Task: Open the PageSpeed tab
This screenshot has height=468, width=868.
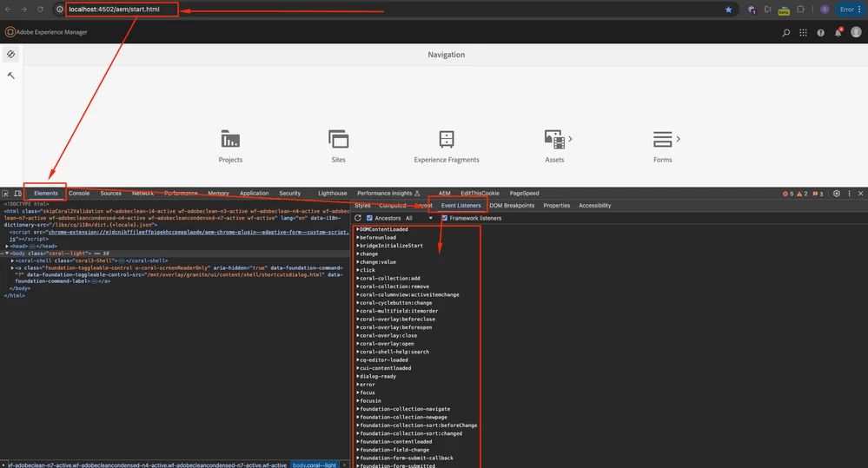Action: 524,193
